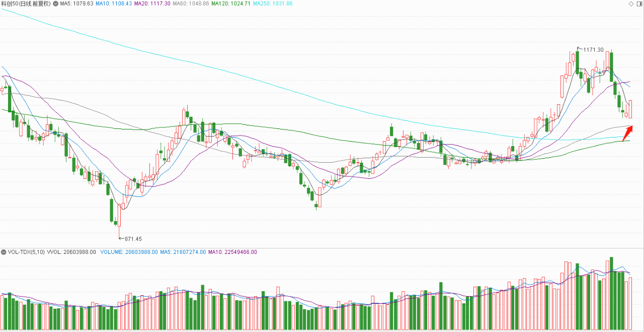Click the MA5: 1079.63 indicator label
Viewport: 644px width, 332px height.
(x=76, y=4)
